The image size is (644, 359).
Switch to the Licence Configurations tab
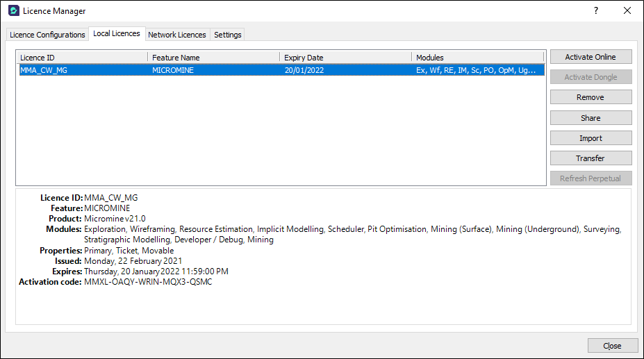[x=47, y=35]
